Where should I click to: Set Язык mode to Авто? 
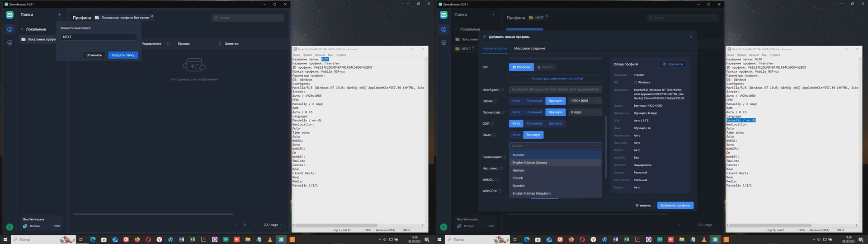516,135
